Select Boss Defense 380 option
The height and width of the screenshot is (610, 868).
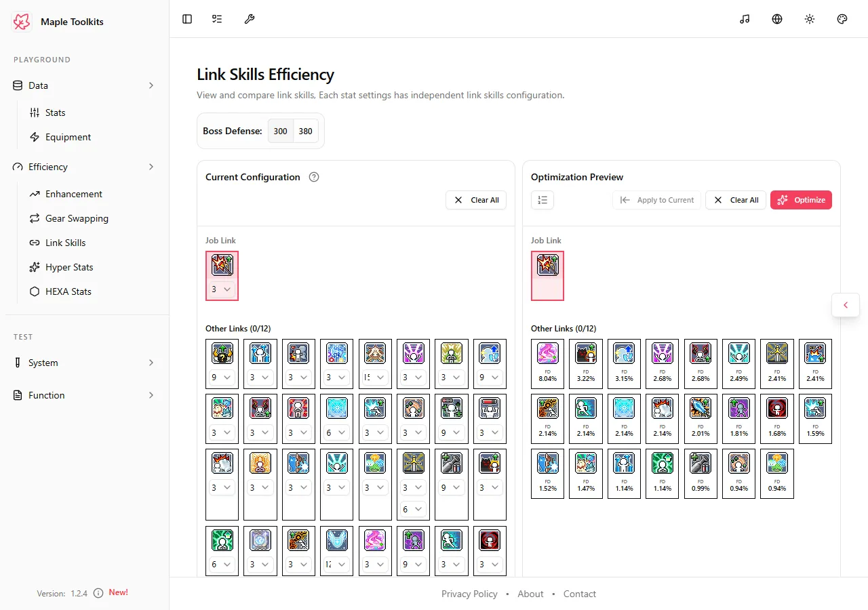306,131
